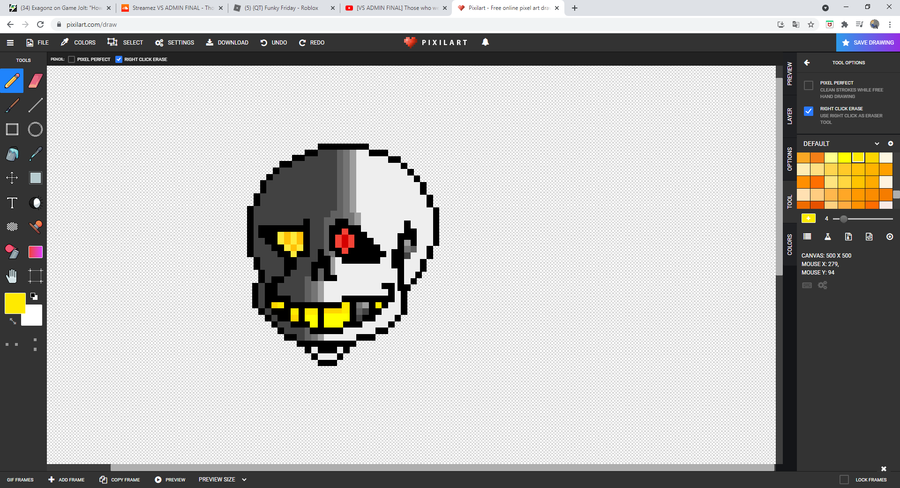Image resolution: width=900 pixels, height=488 pixels.
Task: Click the flask color mixer icon
Action: tap(828, 237)
